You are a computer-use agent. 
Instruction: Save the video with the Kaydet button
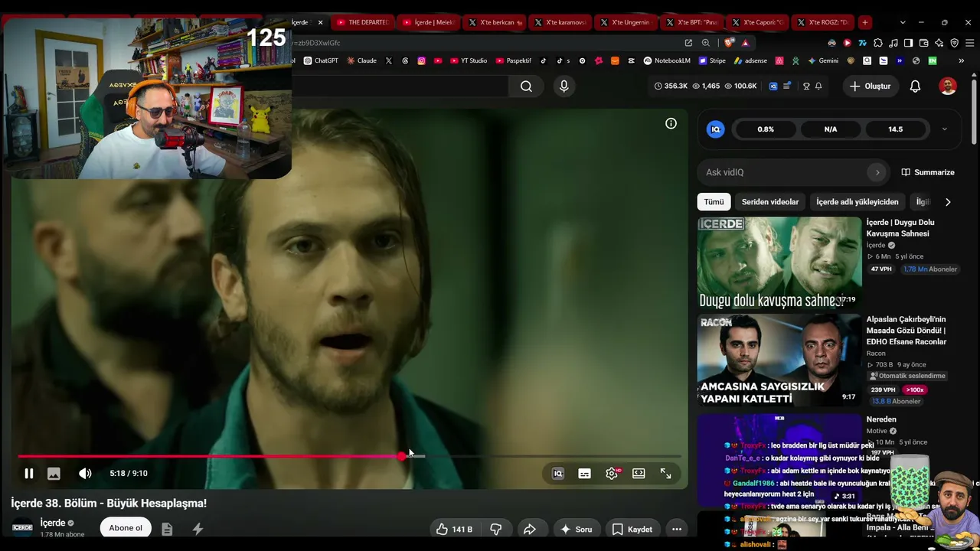[x=632, y=529]
